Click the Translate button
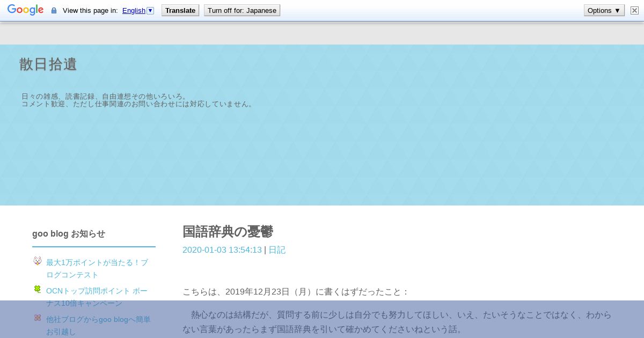644x338 pixels. [x=180, y=10]
